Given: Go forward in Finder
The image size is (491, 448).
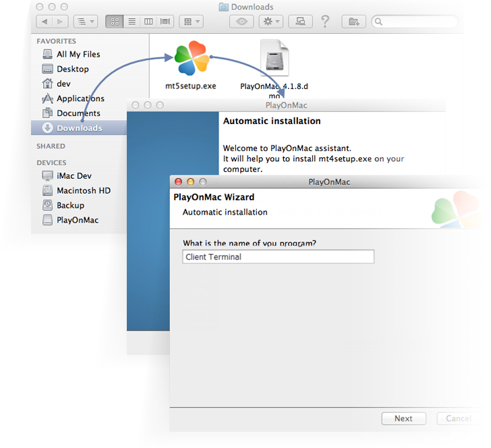Looking at the screenshot, I should [x=59, y=22].
